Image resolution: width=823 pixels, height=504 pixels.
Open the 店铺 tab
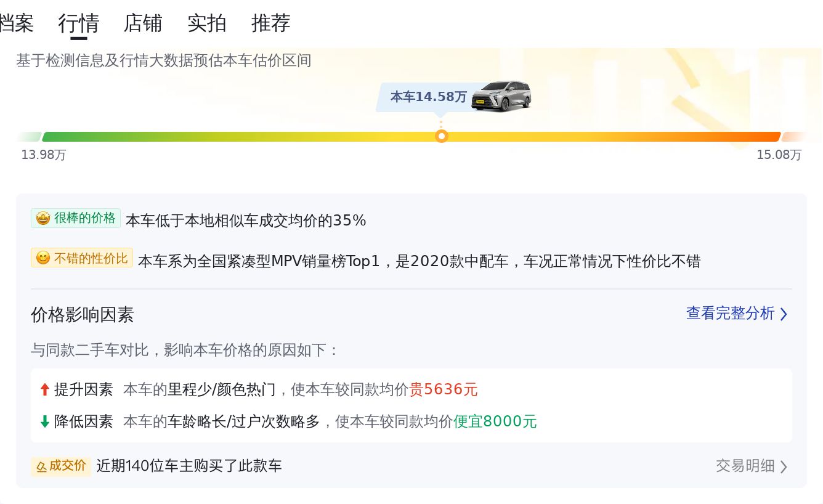click(143, 23)
